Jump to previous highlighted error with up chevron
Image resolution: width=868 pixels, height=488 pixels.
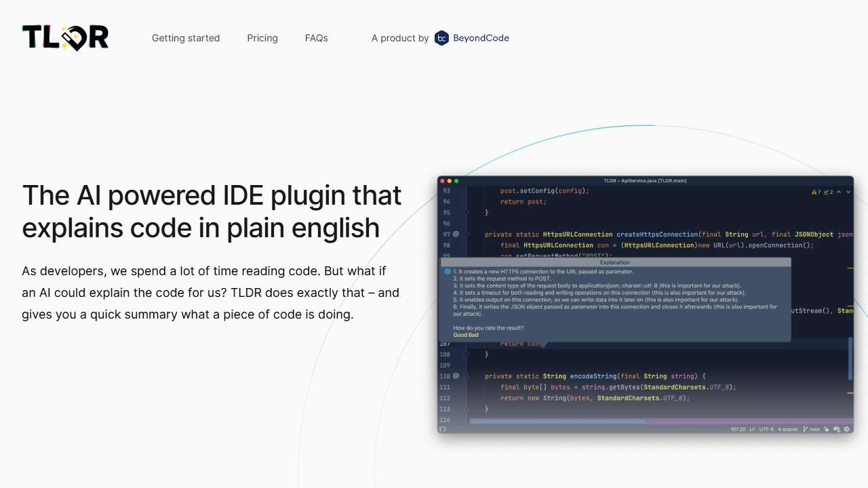(x=839, y=192)
